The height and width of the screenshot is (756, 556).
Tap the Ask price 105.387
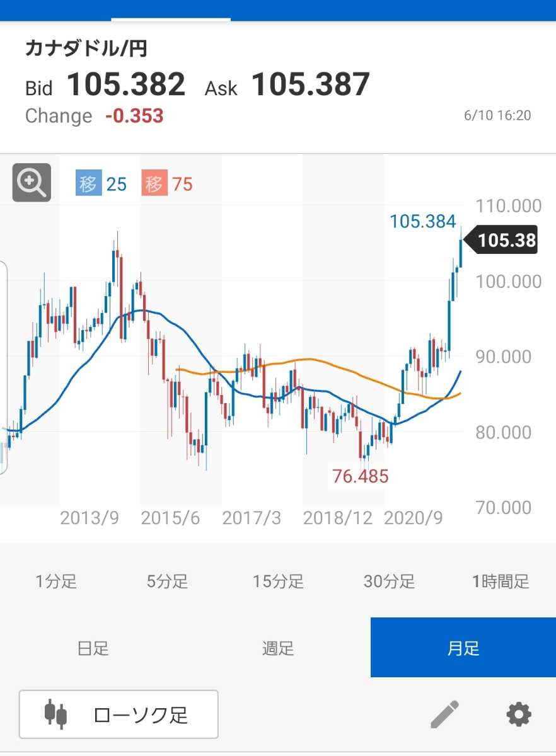pos(310,85)
